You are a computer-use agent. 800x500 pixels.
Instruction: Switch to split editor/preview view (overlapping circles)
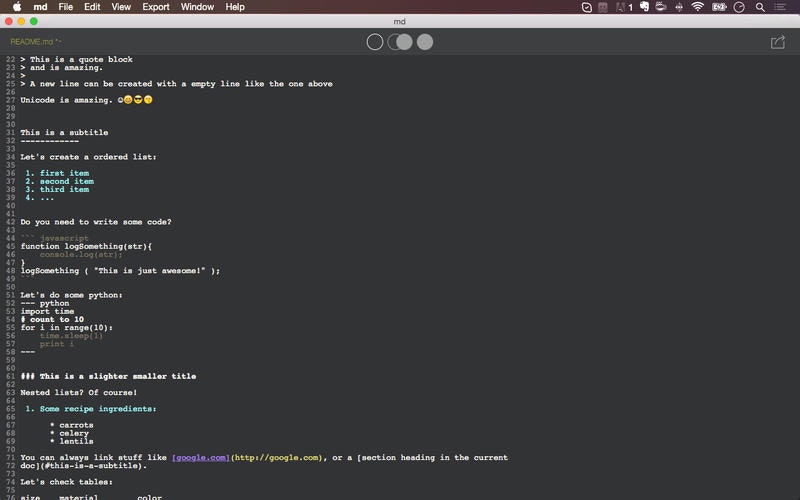pyautogui.click(x=399, y=42)
